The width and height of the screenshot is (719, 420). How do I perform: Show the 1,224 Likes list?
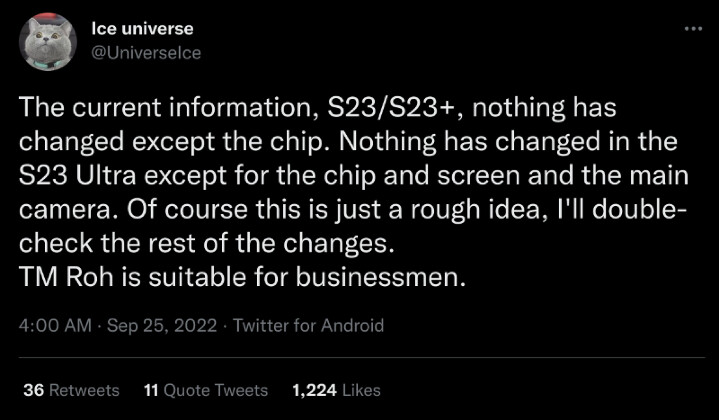coord(336,390)
